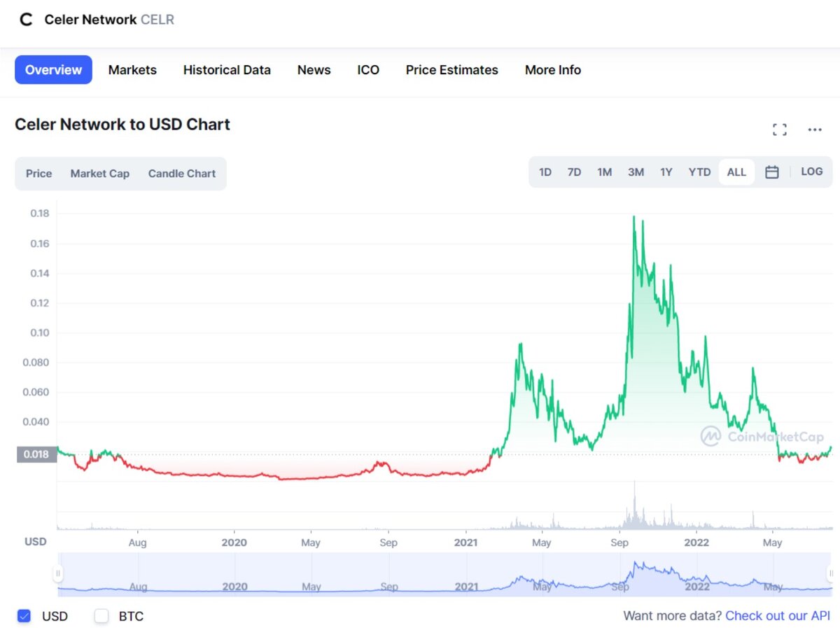This screenshot has width=840, height=628.
Task: Open the More Info tab
Action: click(x=553, y=70)
